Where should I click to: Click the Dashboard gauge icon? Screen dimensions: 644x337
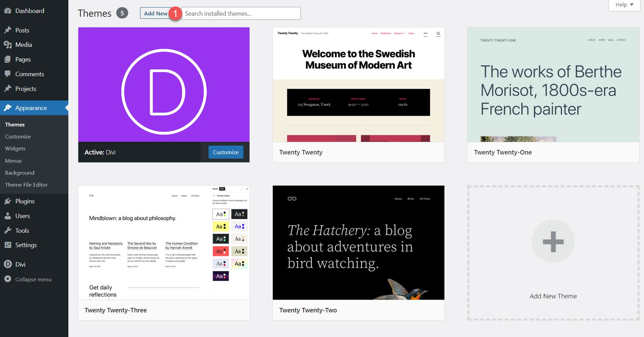click(x=8, y=11)
